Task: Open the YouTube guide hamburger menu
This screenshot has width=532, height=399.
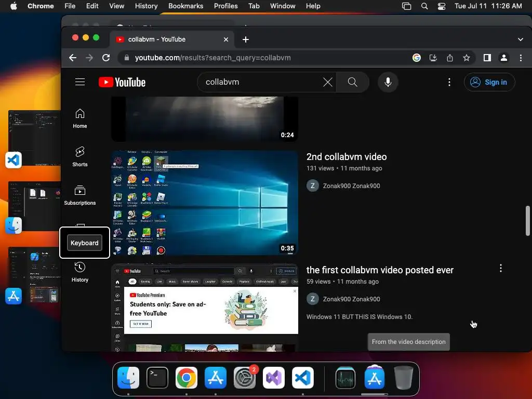Action: tap(80, 82)
